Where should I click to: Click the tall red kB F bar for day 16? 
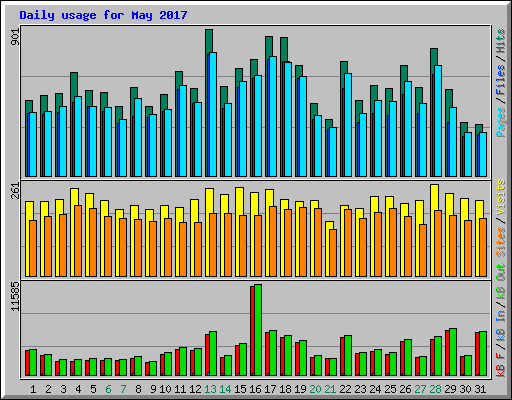point(252,331)
